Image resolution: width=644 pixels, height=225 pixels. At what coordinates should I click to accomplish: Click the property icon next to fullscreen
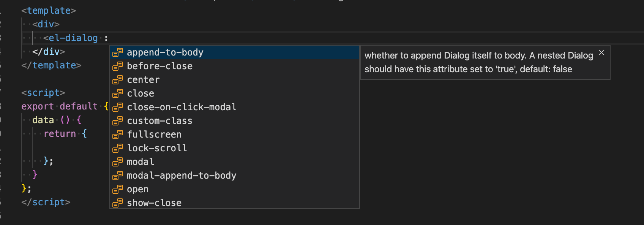click(x=118, y=135)
